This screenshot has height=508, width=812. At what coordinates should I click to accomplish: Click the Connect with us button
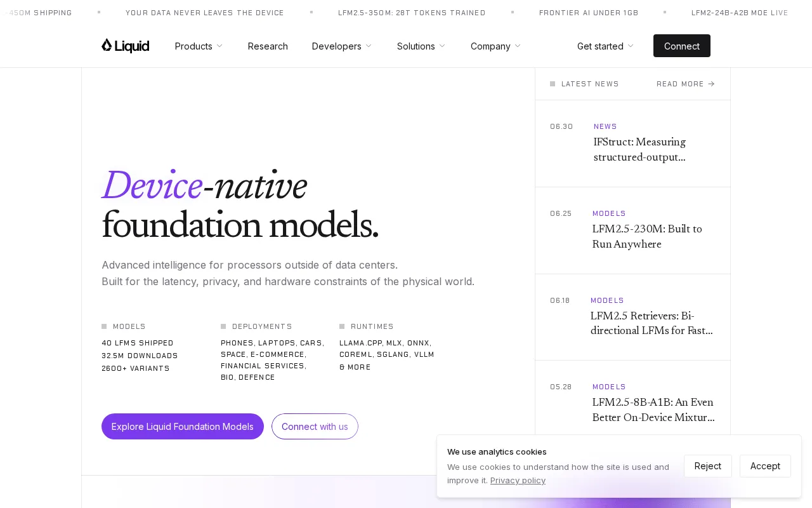[x=315, y=426]
